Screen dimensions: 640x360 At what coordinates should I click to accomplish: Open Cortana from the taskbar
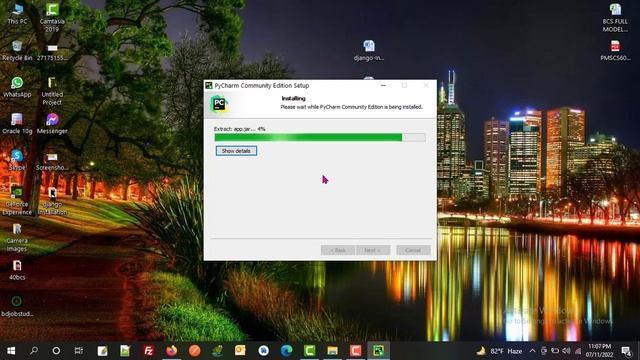56,351
